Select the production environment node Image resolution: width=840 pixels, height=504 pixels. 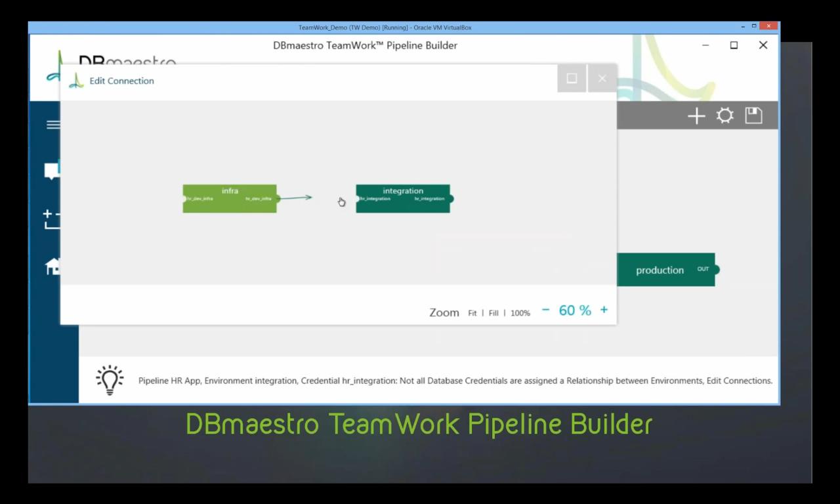click(x=660, y=270)
